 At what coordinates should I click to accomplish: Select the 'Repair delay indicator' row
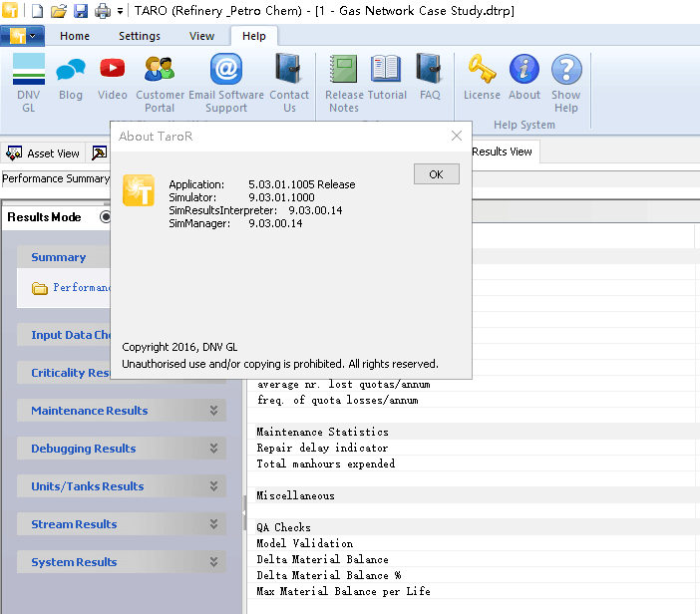[474, 448]
